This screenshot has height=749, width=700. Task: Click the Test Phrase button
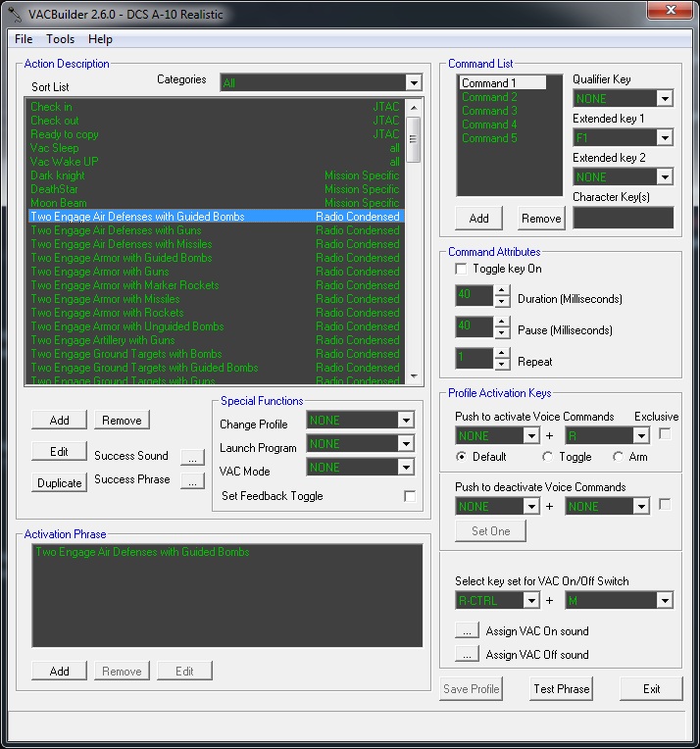click(562, 689)
